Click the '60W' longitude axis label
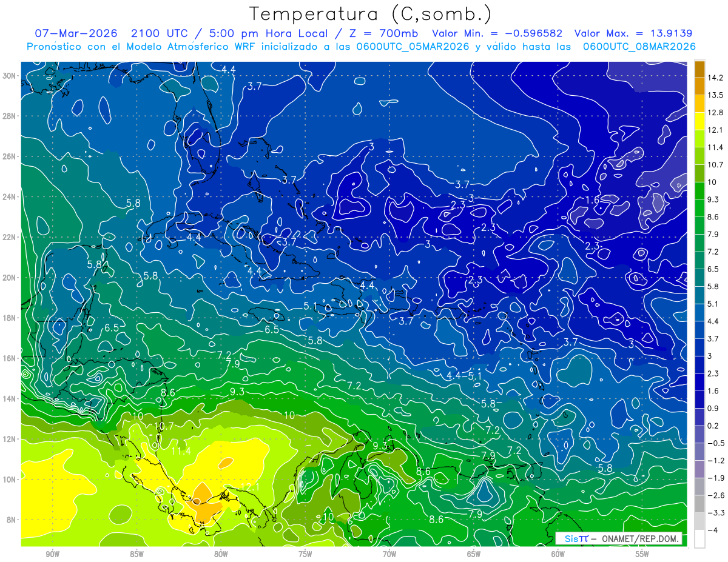 tap(558, 554)
